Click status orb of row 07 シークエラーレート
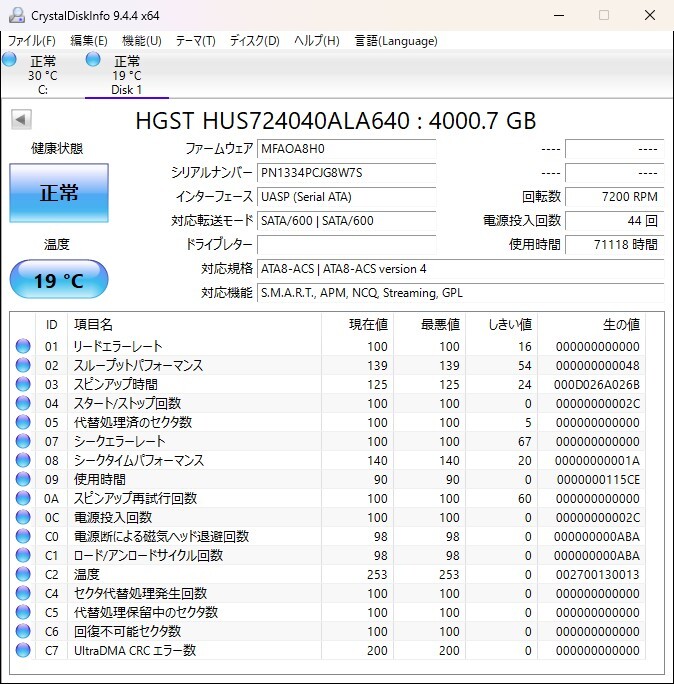674x684 pixels. click(x=23, y=441)
